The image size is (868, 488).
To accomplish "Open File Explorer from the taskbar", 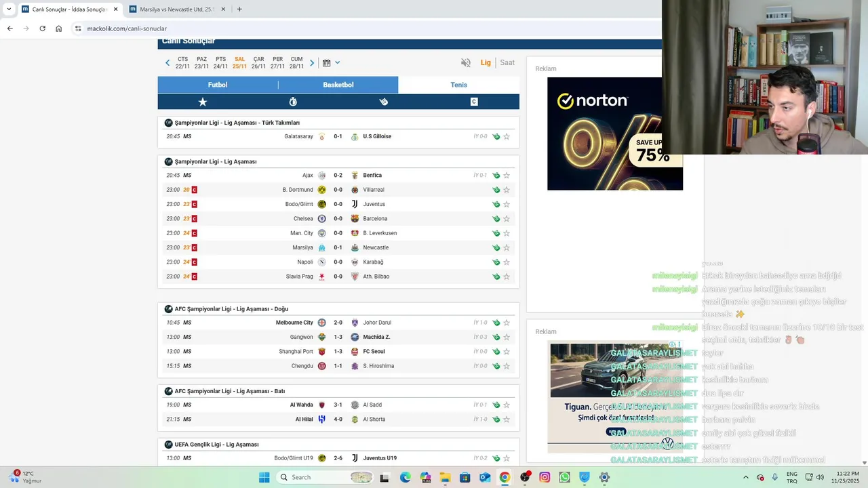I will click(445, 477).
